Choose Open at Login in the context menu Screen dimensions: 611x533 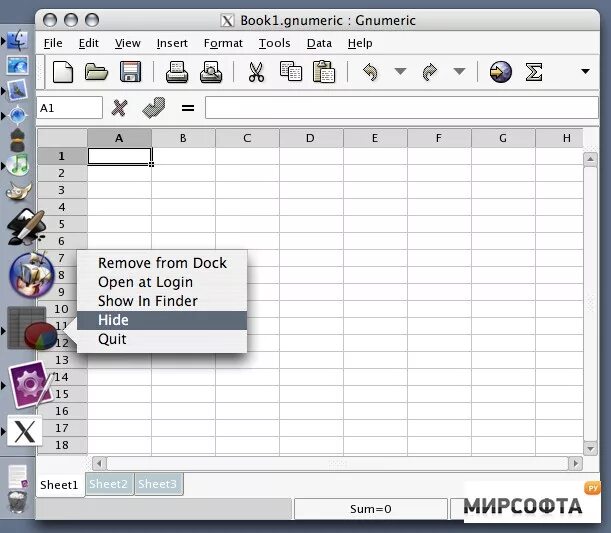click(x=162, y=282)
